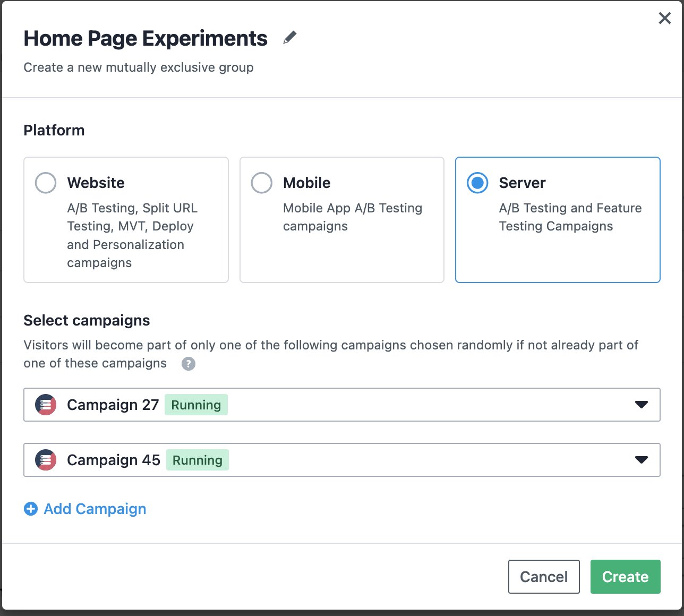Click the Server card title
Viewport: 684px width, 616px height.
523,183
